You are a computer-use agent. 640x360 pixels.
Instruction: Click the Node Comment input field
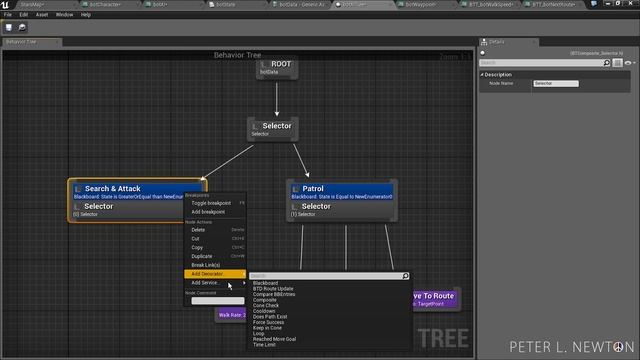click(218, 301)
